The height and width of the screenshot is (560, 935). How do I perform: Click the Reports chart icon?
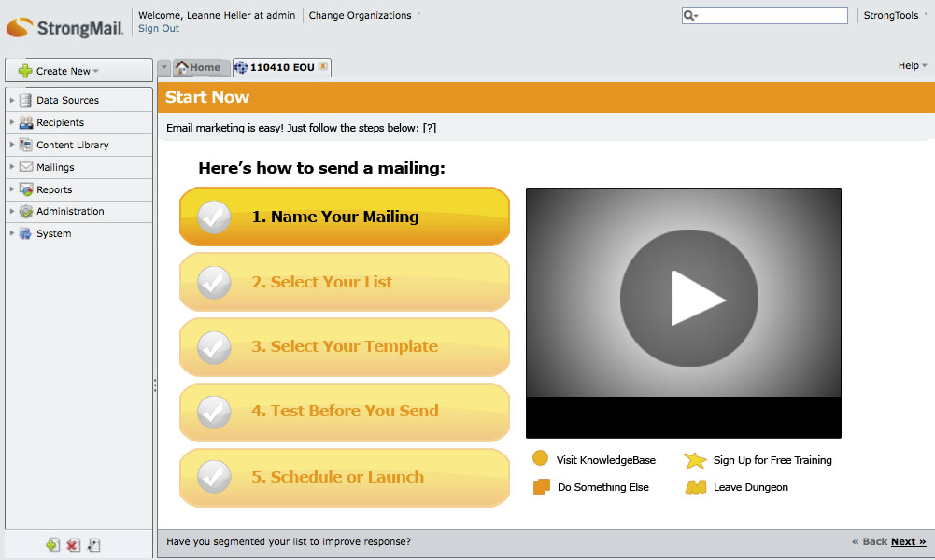(25, 189)
